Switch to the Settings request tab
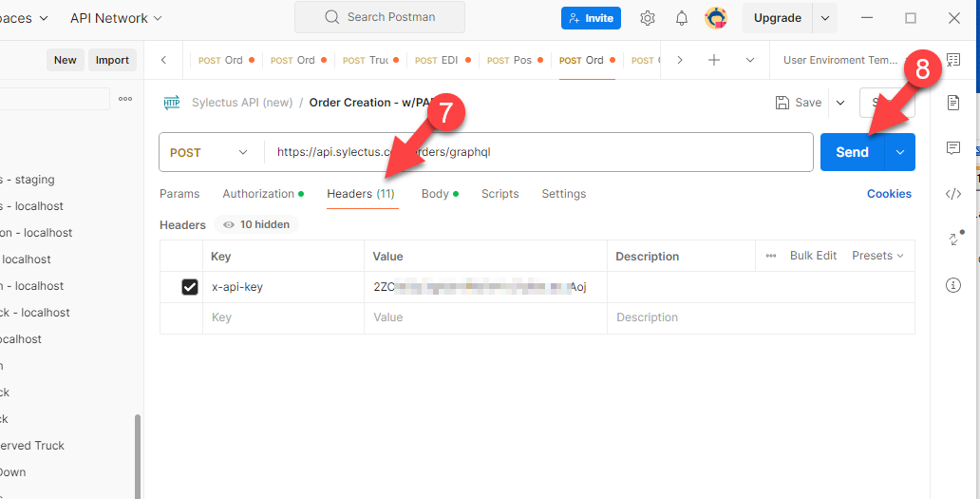This screenshot has width=980, height=499. click(x=564, y=194)
